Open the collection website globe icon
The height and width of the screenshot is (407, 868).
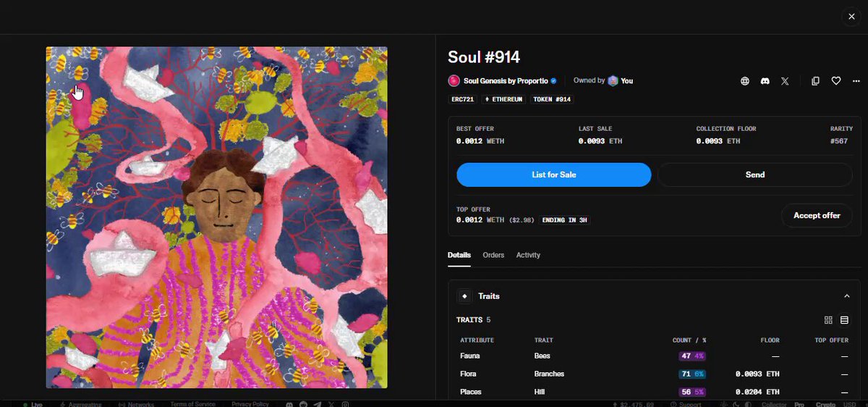point(744,81)
